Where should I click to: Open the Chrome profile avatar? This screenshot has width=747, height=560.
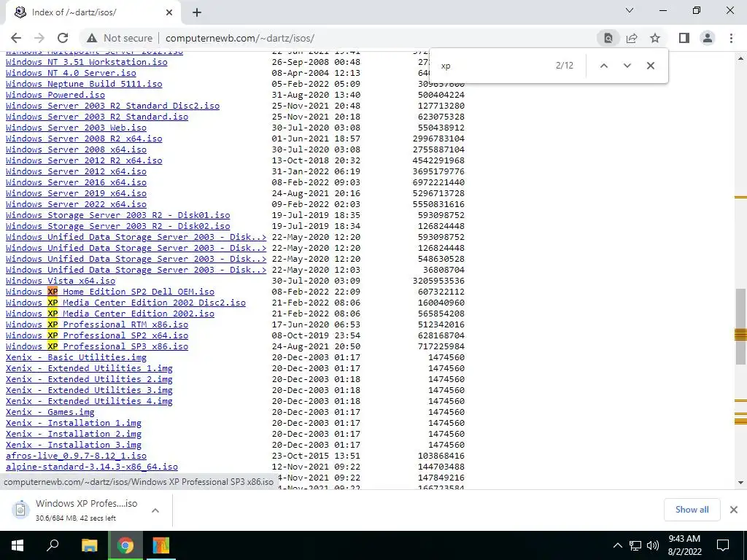coord(708,38)
